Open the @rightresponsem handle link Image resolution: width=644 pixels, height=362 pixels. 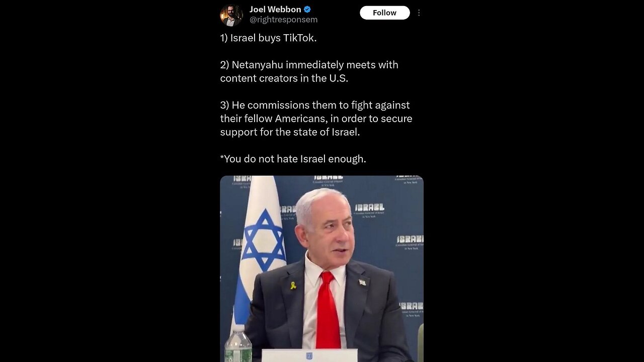(283, 20)
